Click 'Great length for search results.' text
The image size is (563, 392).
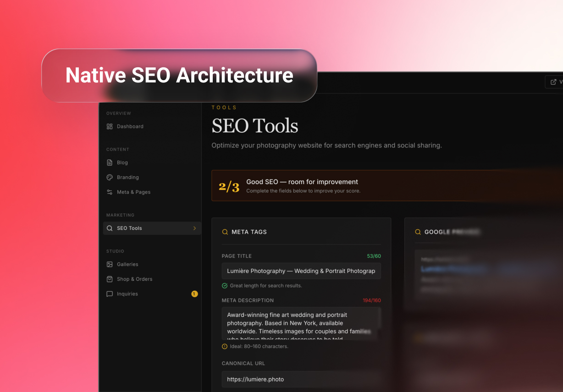coord(266,286)
